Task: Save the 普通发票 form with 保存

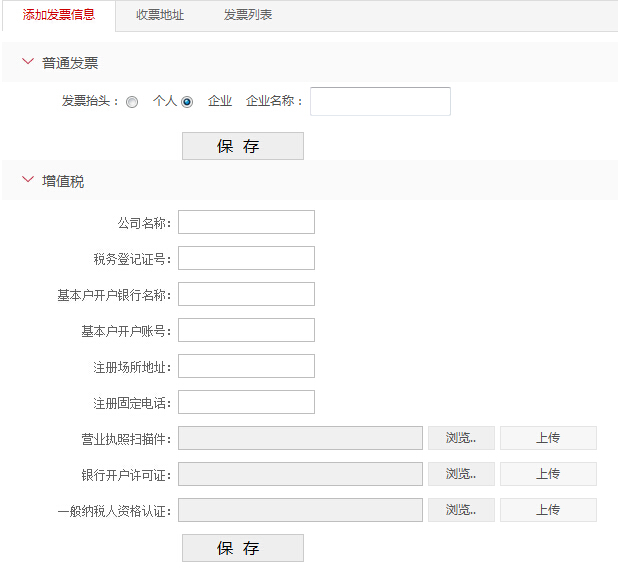Action: click(243, 146)
